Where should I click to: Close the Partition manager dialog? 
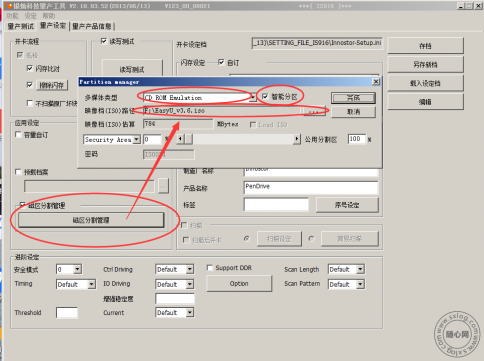tap(376, 82)
